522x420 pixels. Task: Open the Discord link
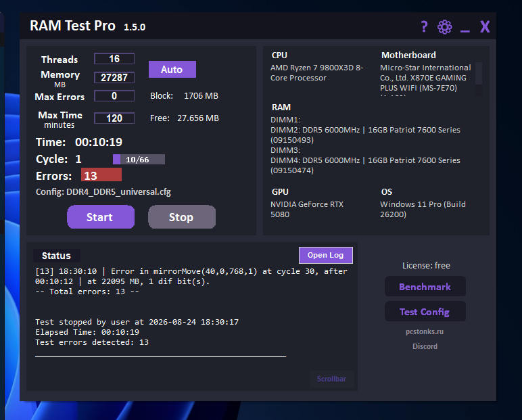pyautogui.click(x=425, y=346)
